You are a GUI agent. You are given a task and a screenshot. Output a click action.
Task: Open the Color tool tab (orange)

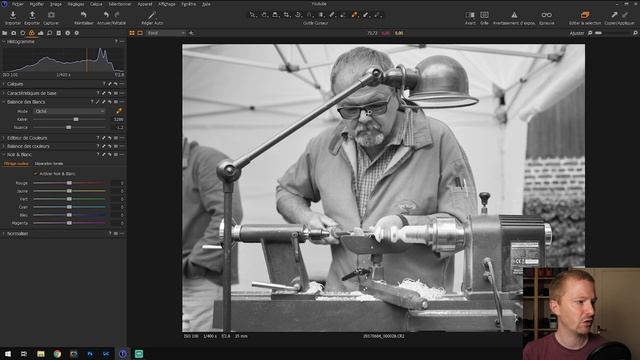pyautogui.click(x=31, y=33)
